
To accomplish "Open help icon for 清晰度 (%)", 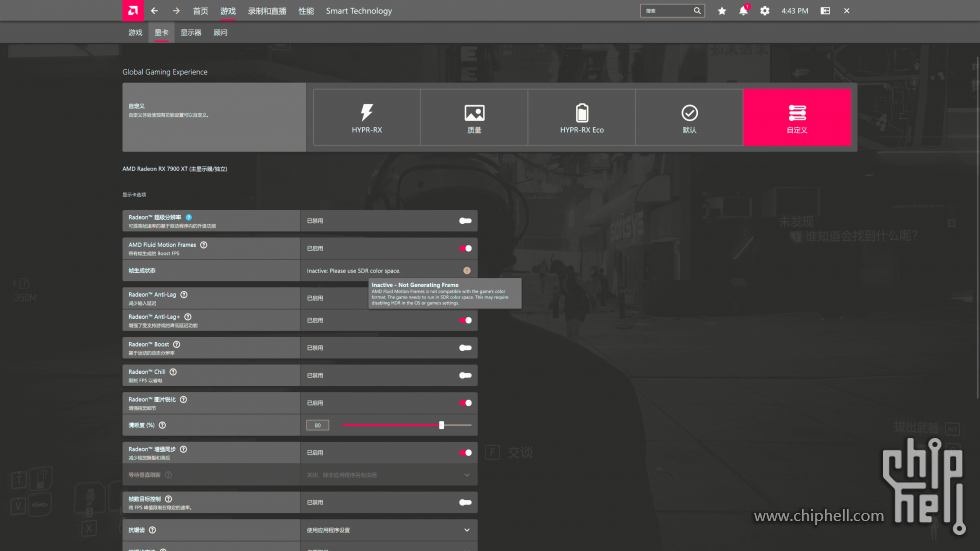I will 162,425.
